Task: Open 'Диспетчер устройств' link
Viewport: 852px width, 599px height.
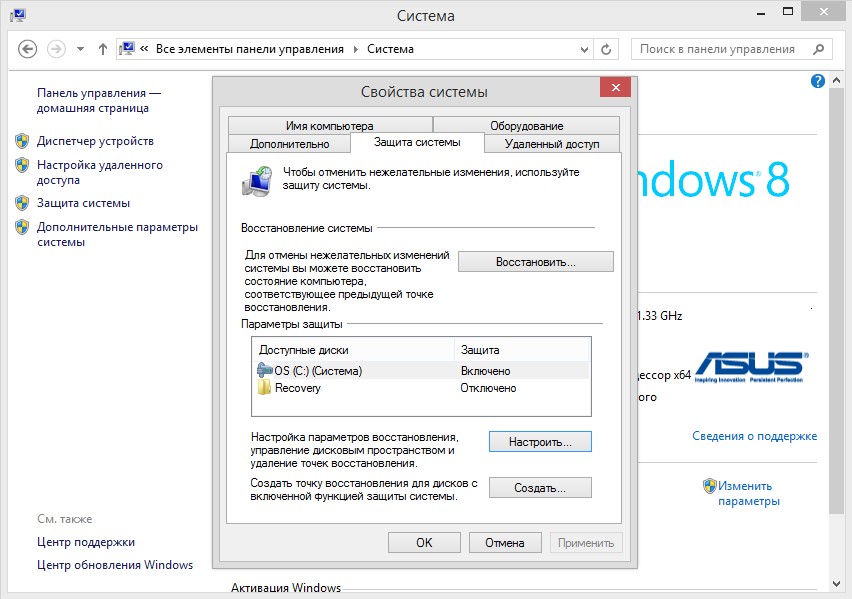Action: (x=95, y=141)
